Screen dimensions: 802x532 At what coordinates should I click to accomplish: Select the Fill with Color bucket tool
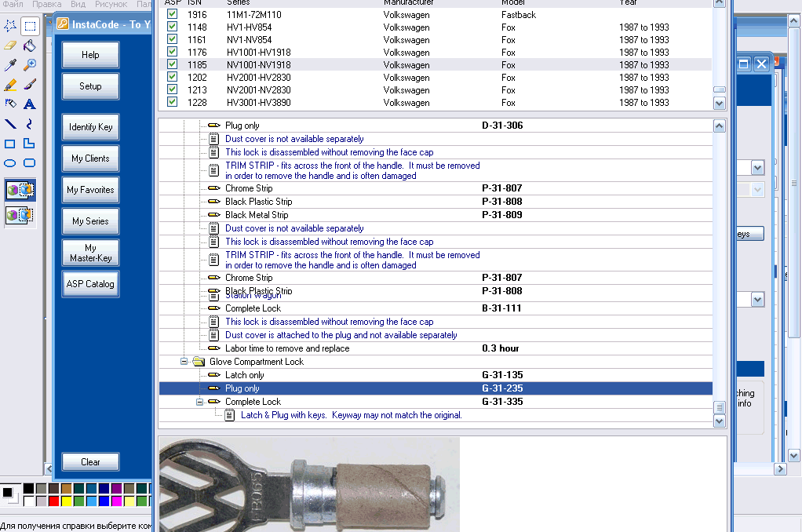[x=30, y=46]
